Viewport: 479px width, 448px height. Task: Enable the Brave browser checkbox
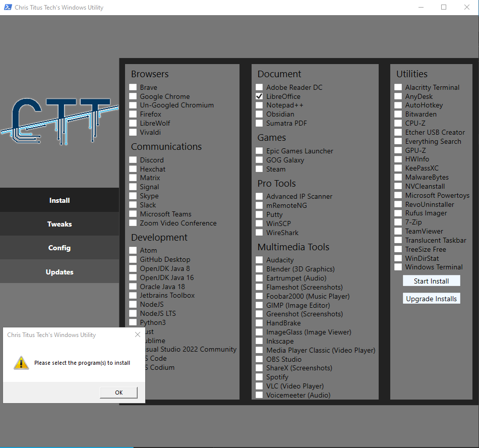tap(133, 87)
